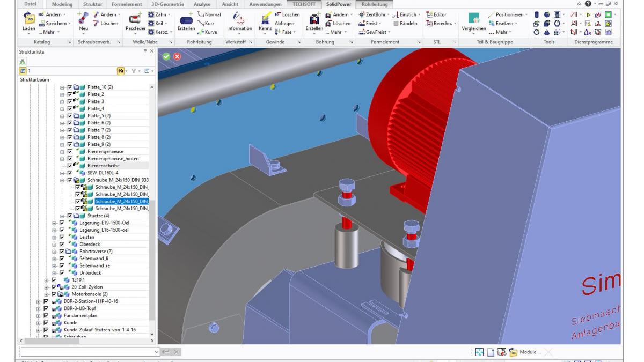Click Normal pipe option

click(209, 14)
